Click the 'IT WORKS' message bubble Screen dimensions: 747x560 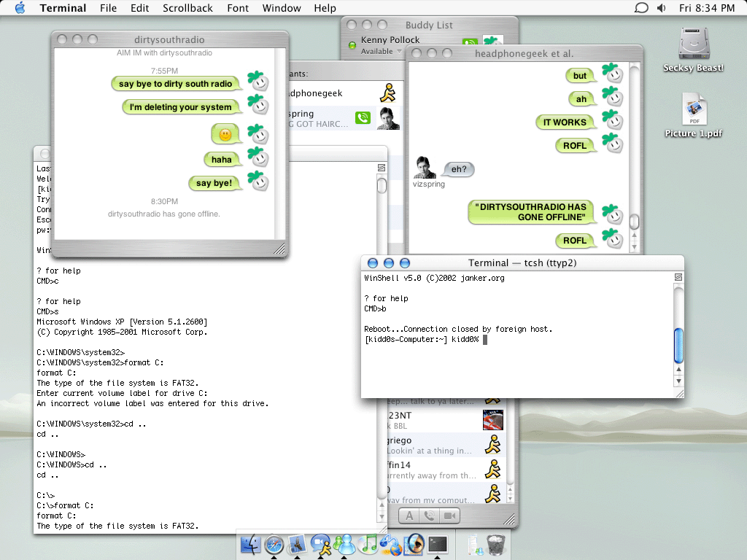pos(565,122)
